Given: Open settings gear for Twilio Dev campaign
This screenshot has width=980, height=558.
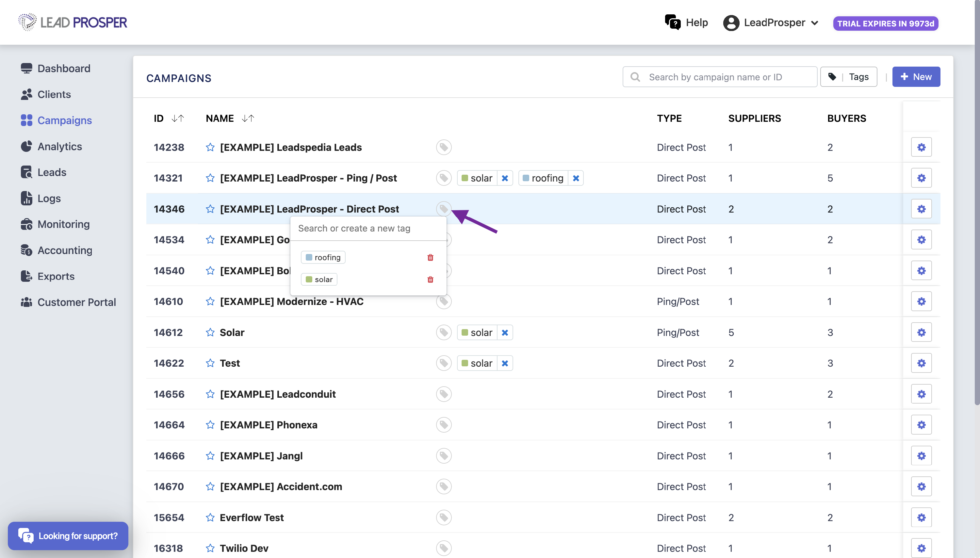Looking at the screenshot, I should 921,548.
